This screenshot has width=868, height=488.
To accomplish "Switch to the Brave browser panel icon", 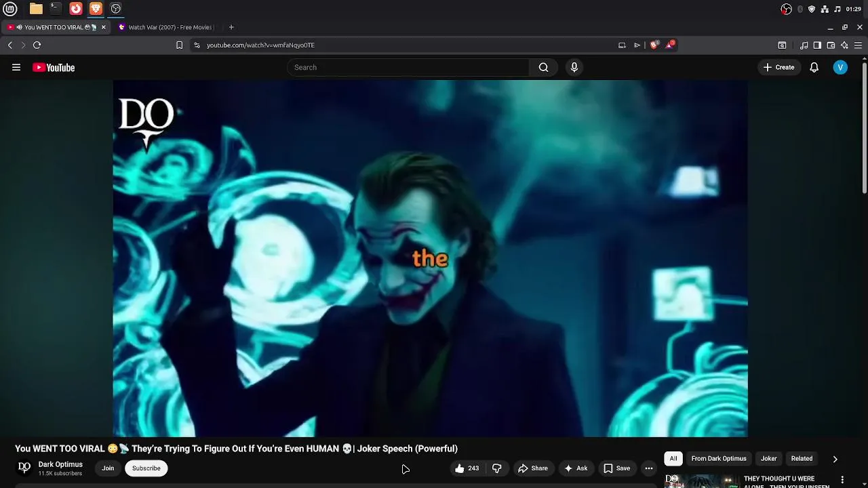I will click(96, 9).
